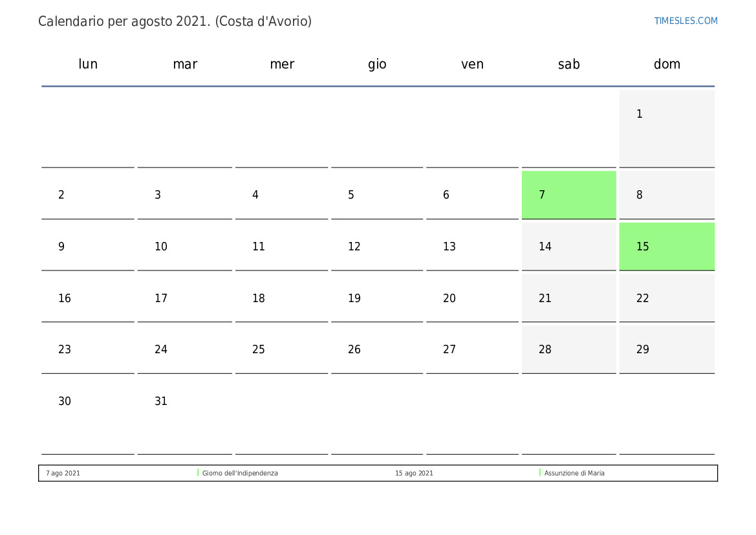Click 'Giorno dell'Indipendenza' holiday label
756x535 pixels.
point(240,474)
